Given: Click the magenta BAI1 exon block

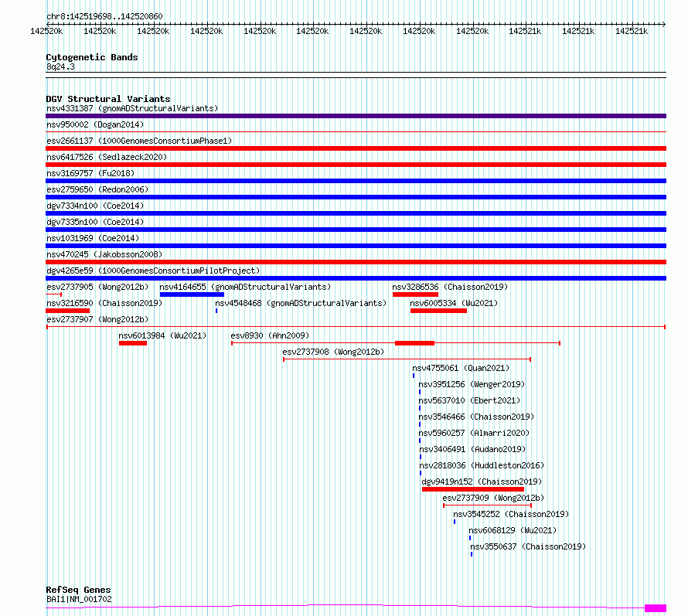Looking at the screenshot, I should 656,608.
